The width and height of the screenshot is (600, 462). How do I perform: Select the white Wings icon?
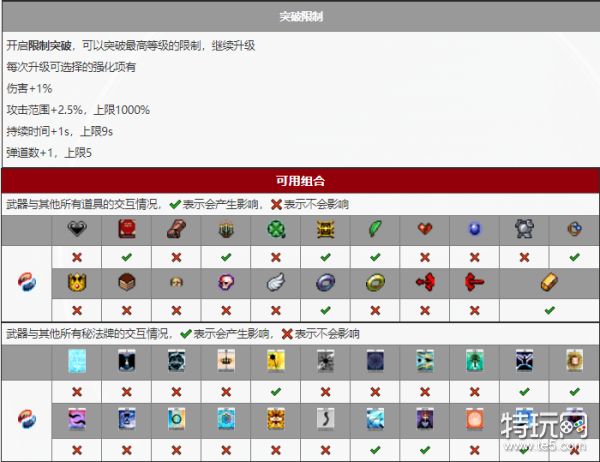point(274,283)
